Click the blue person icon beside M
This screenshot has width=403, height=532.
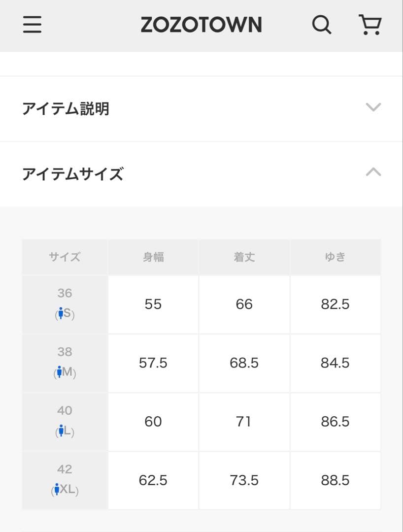(x=59, y=372)
